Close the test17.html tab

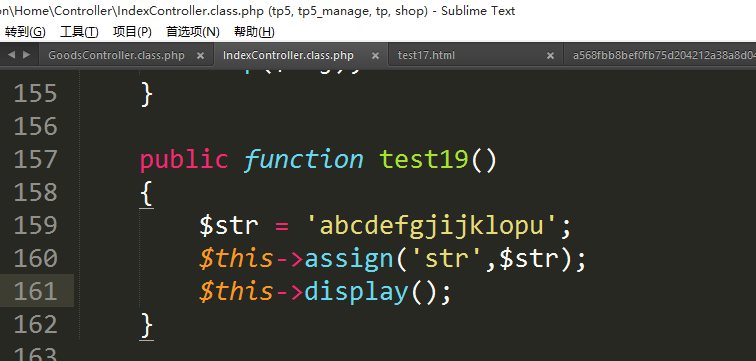pos(550,56)
